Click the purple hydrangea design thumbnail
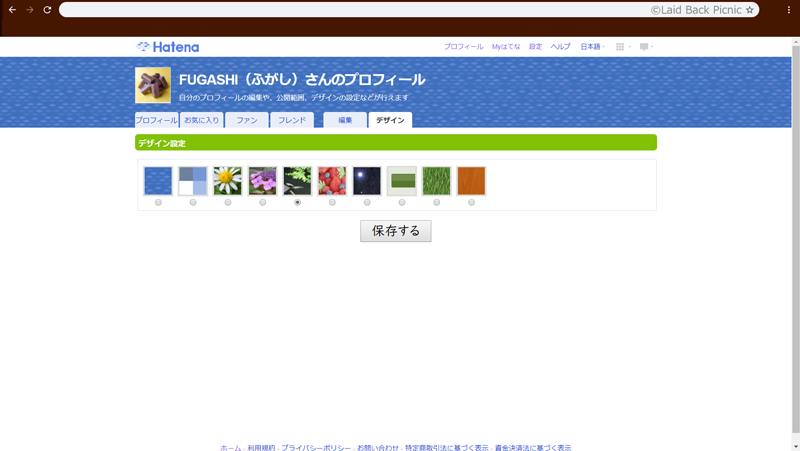800x451 pixels. coord(262,181)
